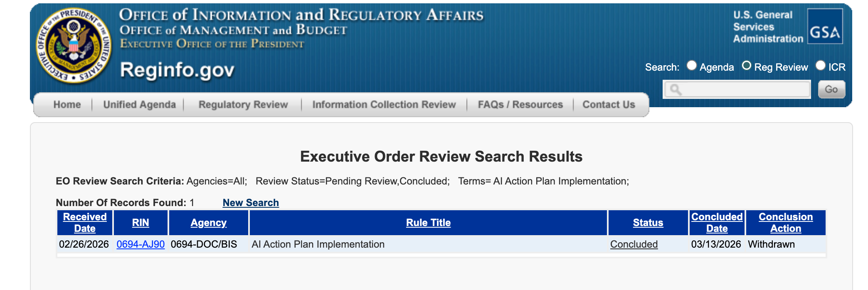Image resolution: width=868 pixels, height=290 pixels.
Task: Open the Regulatory Review menu
Action: 243,105
